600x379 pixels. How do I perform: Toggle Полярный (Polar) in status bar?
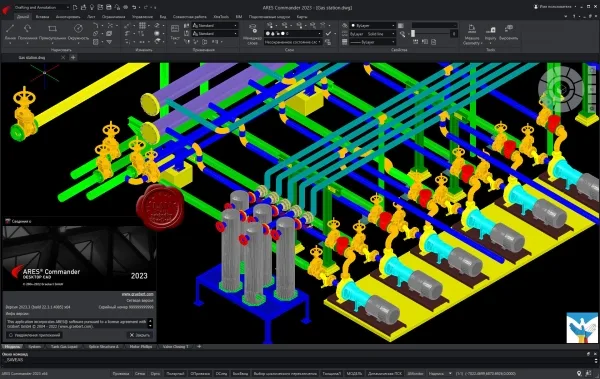[175, 373]
